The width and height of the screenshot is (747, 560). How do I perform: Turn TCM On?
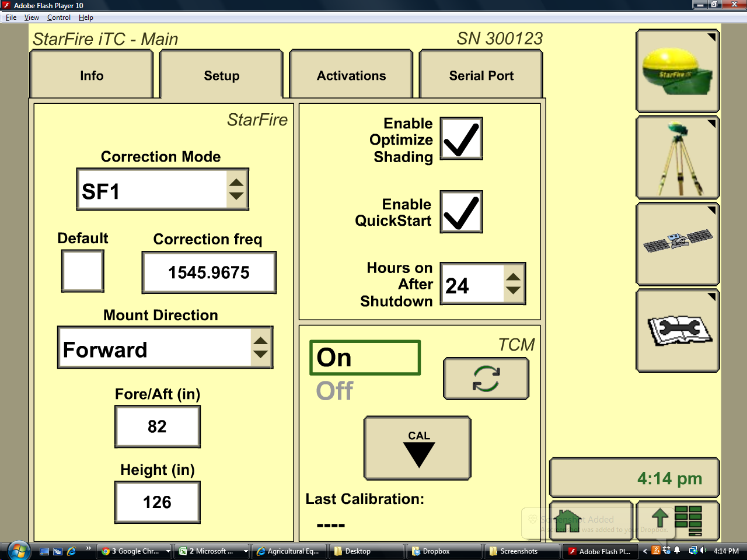(x=365, y=358)
